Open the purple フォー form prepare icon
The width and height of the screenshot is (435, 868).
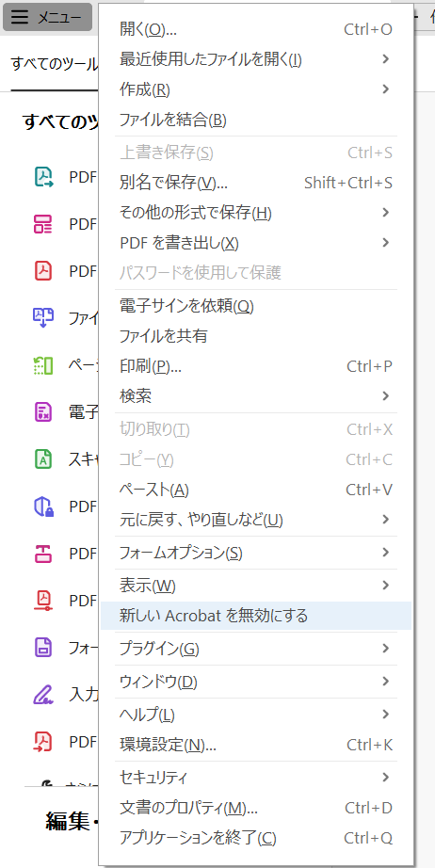43,647
